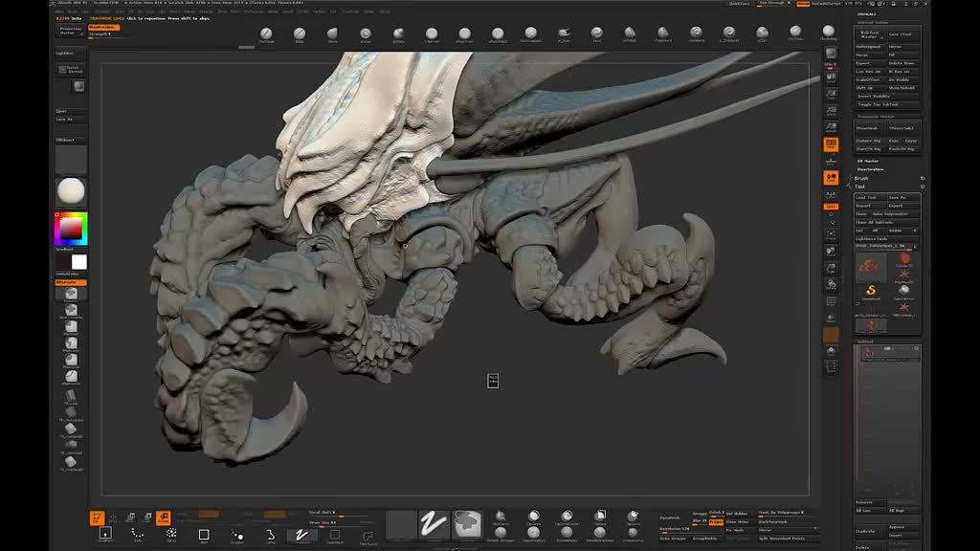Click the Draw mode icon

point(113,518)
